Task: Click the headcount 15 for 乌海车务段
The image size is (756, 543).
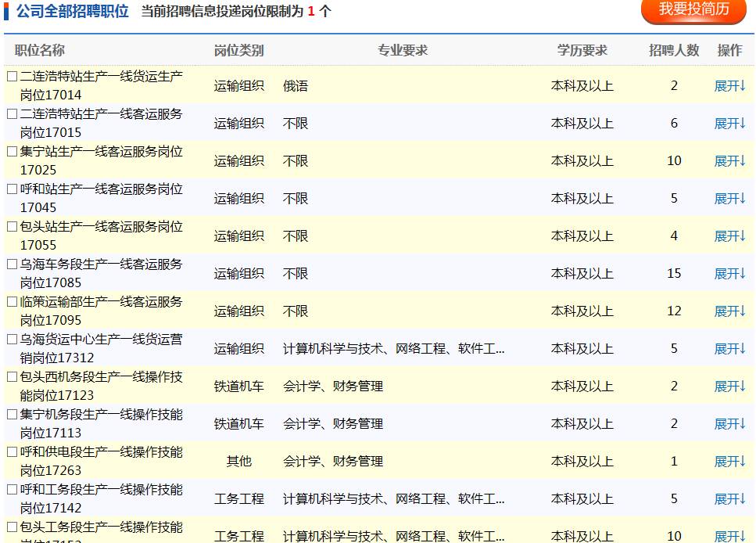Action: [674, 274]
